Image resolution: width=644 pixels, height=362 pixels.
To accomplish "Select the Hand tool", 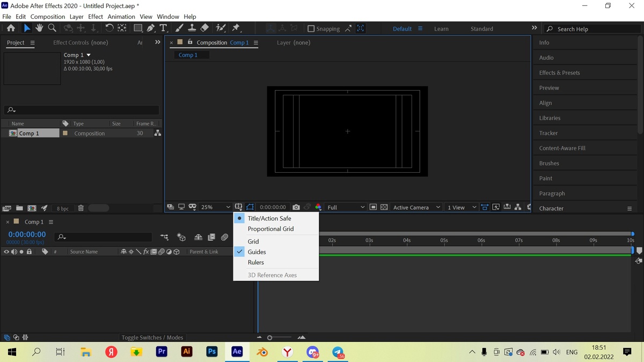I will coord(39,28).
